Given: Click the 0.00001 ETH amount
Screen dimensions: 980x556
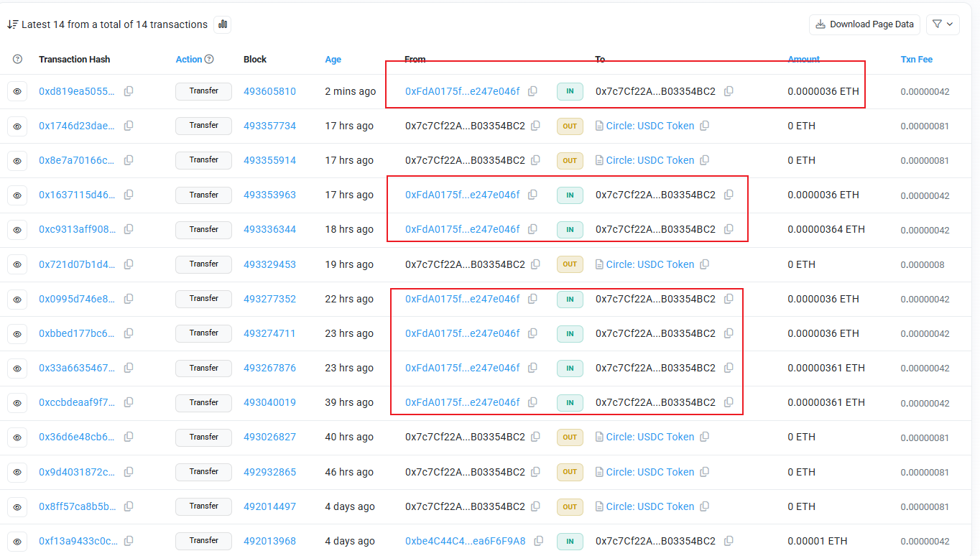Looking at the screenshot, I should coord(818,541).
